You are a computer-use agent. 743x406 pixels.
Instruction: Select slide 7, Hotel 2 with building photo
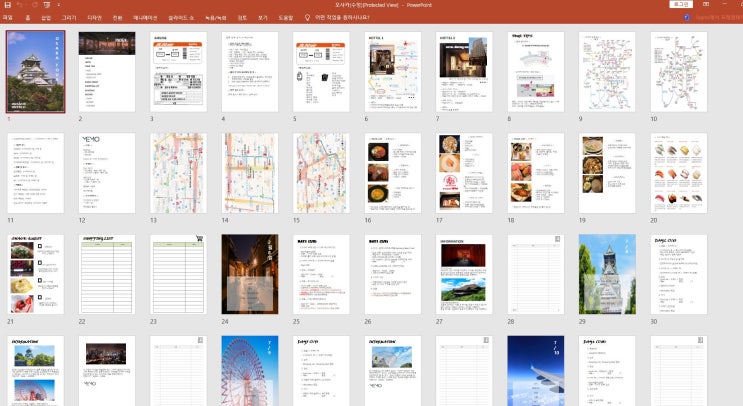point(464,72)
